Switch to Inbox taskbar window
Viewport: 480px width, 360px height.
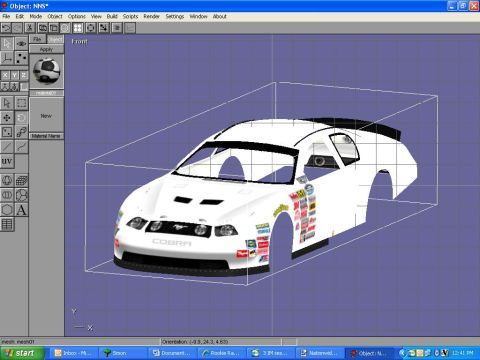74,353
